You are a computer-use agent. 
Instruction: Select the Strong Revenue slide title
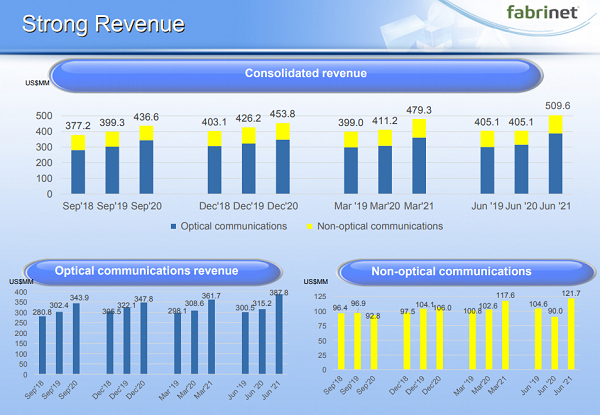coord(104,23)
